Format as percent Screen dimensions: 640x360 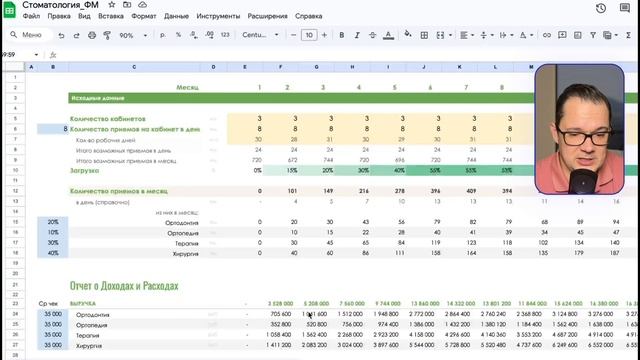point(178,35)
